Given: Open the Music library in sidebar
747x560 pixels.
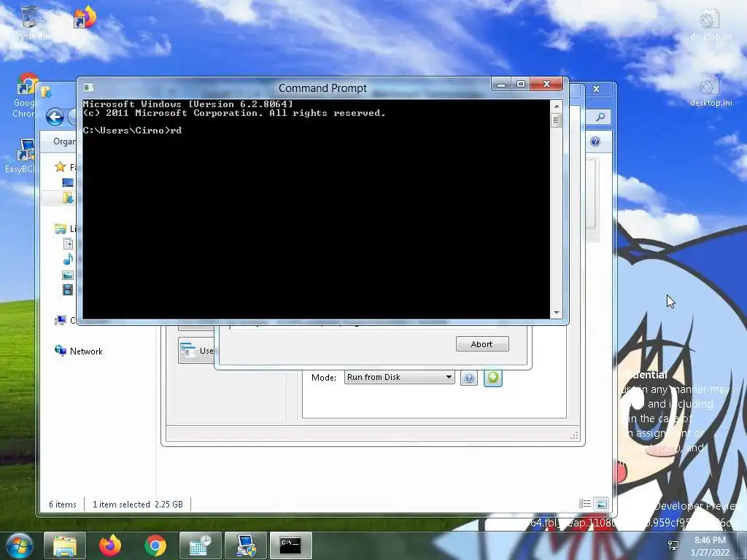Looking at the screenshot, I should [x=68, y=260].
